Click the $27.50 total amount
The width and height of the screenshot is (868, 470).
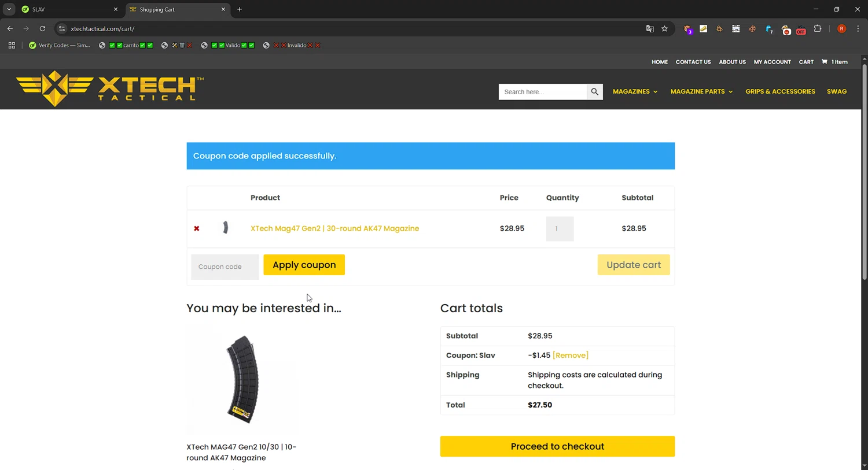pyautogui.click(x=540, y=405)
